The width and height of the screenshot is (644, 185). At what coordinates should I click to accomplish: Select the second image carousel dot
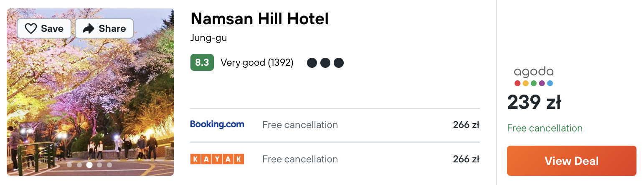[79, 165]
